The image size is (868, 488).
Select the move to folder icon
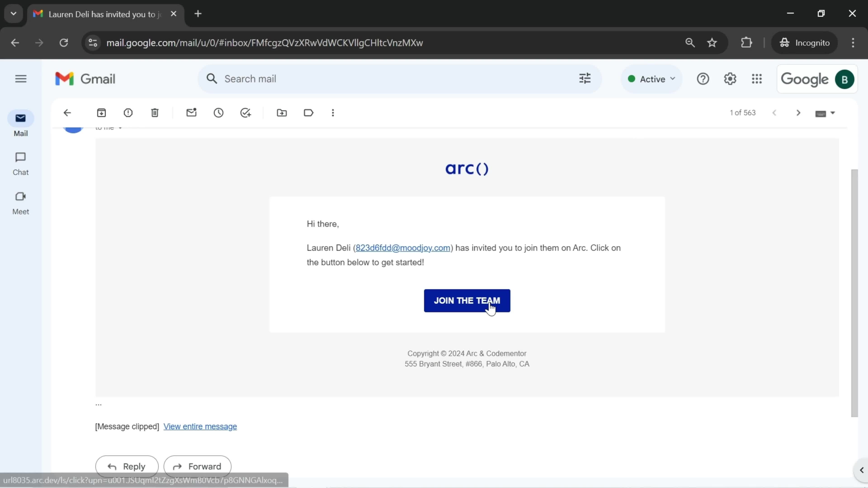click(281, 113)
